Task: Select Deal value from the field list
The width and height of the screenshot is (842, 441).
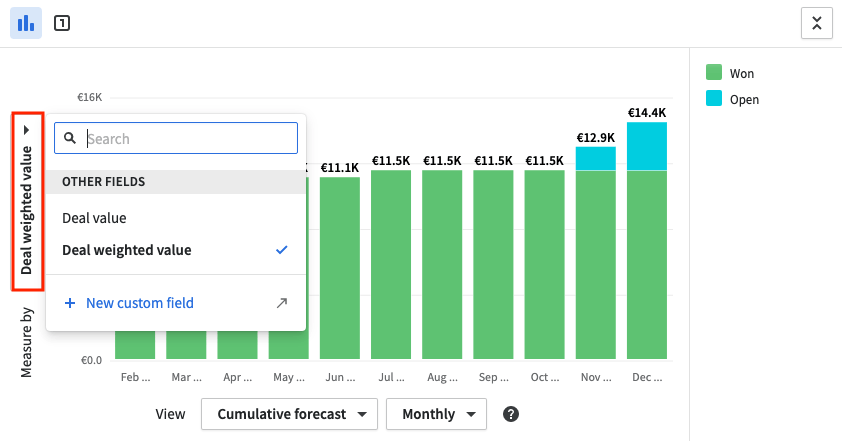Action: pyautogui.click(x=94, y=217)
